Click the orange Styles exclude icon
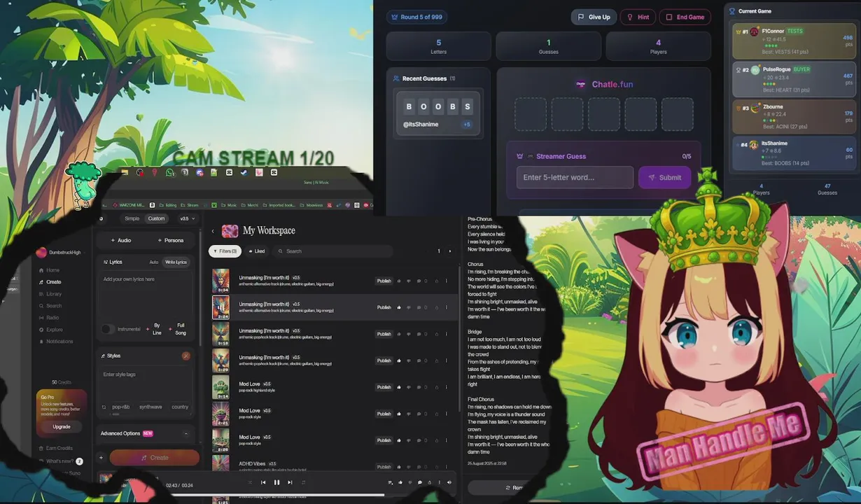The image size is (861, 504). click(x=185, y=356)
